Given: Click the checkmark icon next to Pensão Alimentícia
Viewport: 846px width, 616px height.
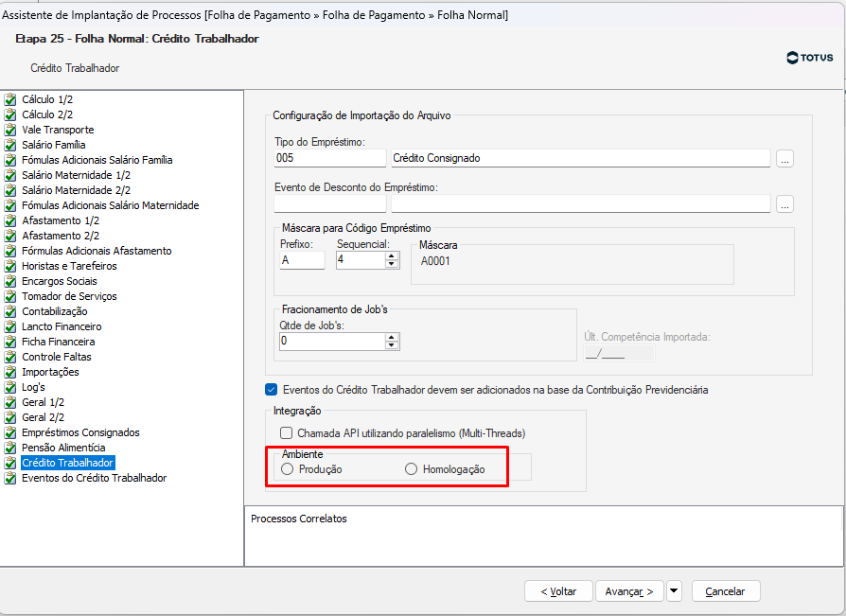Looking at the screenshot, I should (x=10, y=449).
